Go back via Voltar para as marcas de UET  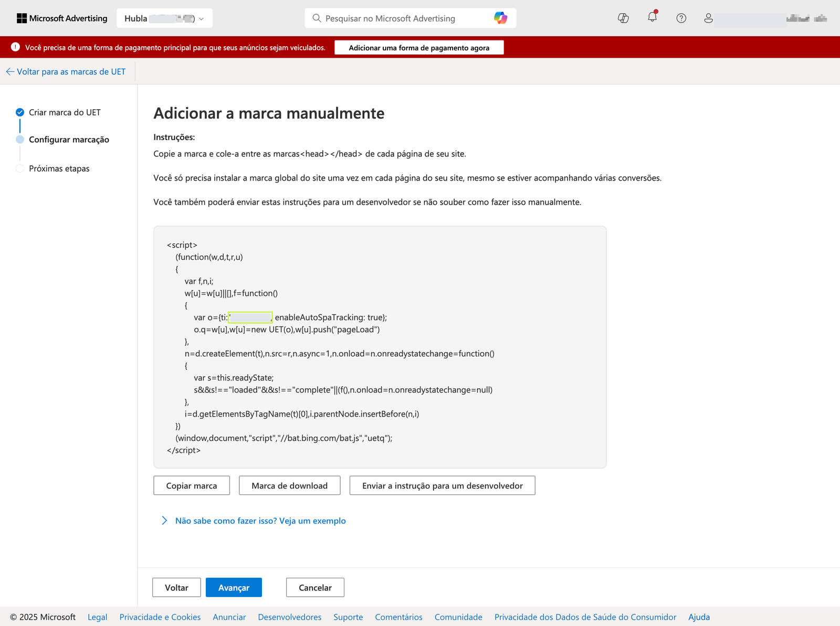[x=66, y=72]
